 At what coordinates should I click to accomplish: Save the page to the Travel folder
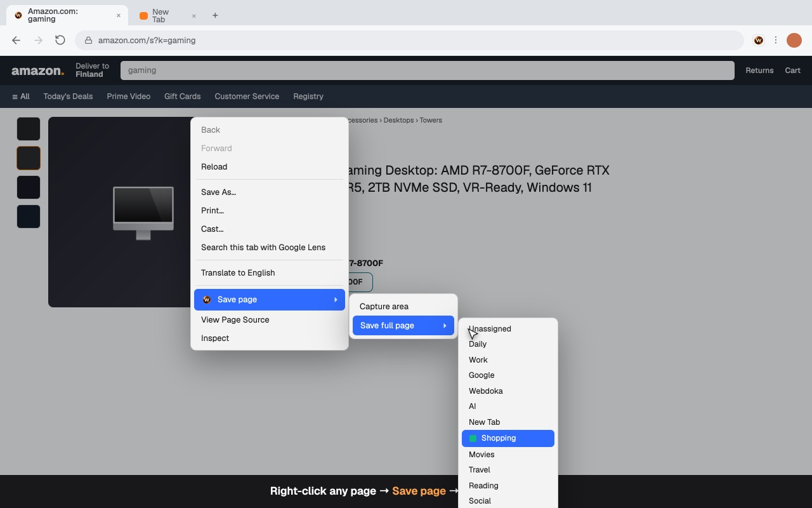tap(508, 470)
